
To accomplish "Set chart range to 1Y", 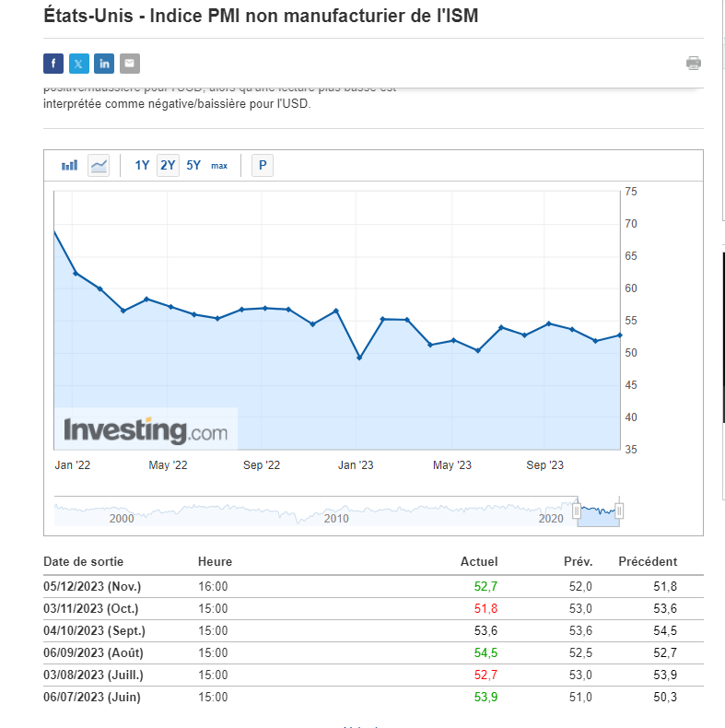I will pos(142,166).
